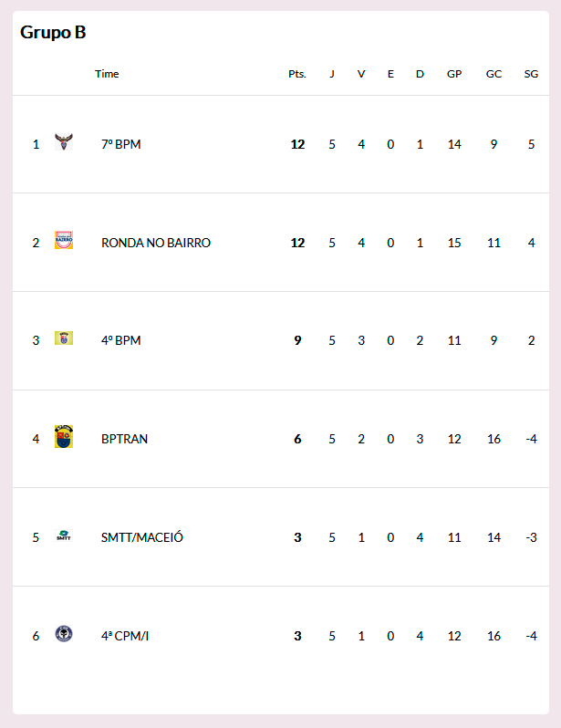
Task: Click the BPTRAN yellow shield logo
Action: tap(64, 436)
